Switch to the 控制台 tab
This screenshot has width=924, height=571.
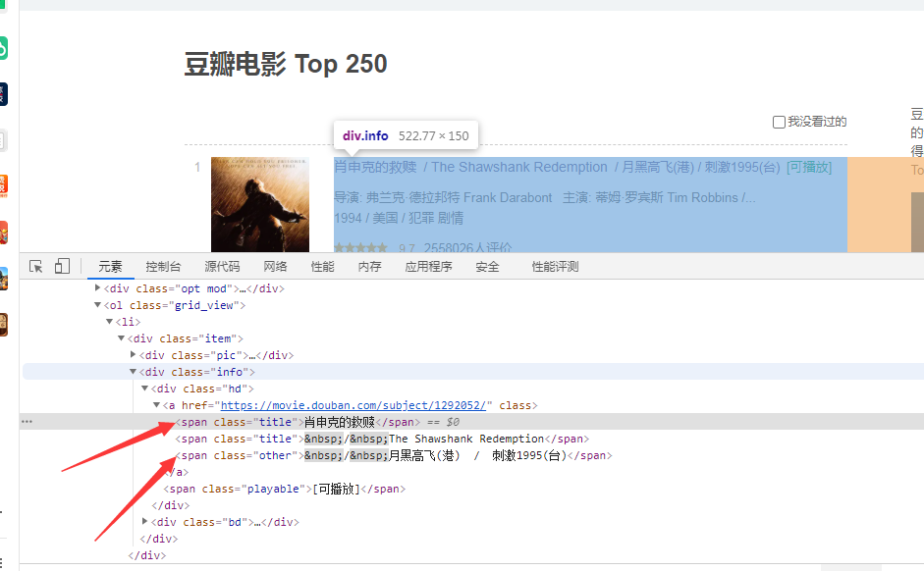(163, 267)
